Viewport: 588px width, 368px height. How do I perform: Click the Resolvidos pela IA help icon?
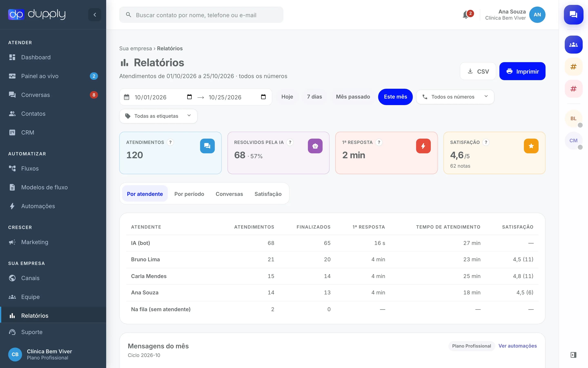tap(290, 142)
